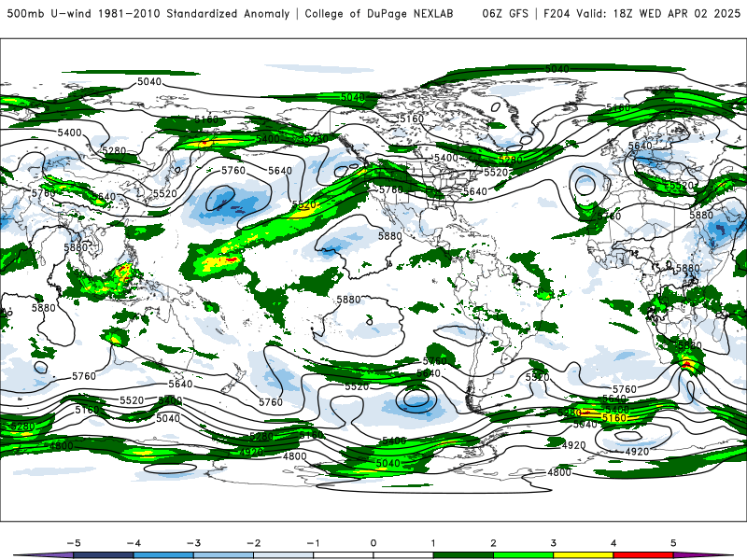The width and height of the screenshot is (747, 560).
Task: Click the '-5' colorbar scale label
Action: 74,543
